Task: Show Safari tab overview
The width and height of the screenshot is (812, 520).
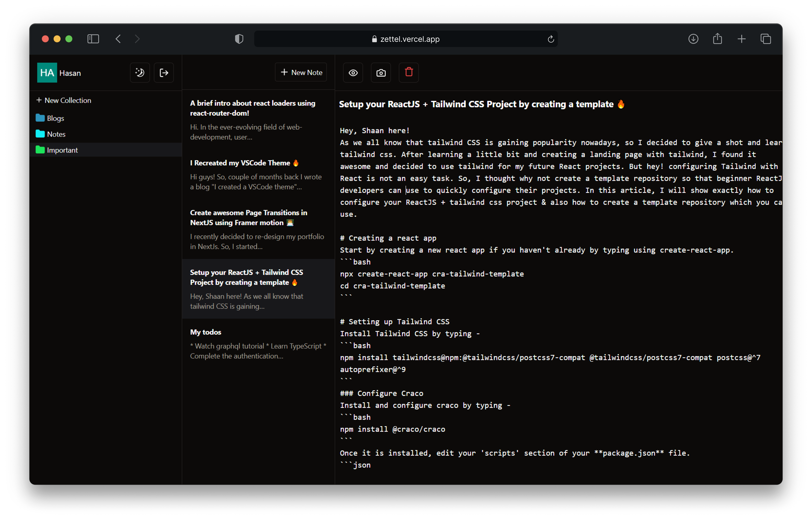Action: coord(766,39)
